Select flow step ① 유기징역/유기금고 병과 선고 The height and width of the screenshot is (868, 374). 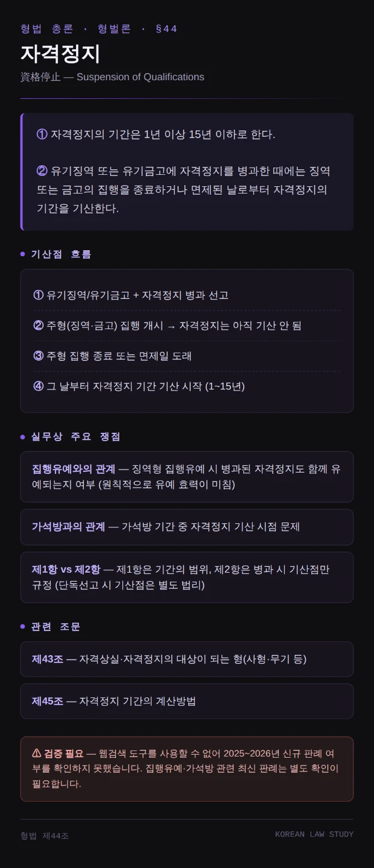click(187, 295)
